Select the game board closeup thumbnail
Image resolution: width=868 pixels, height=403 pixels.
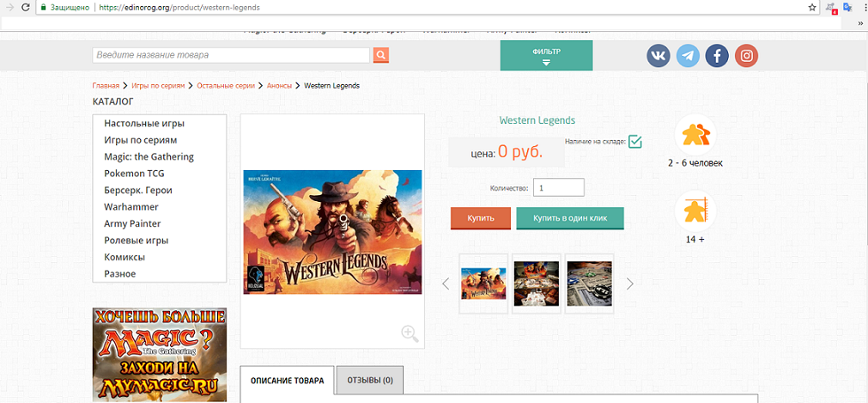coord(590,284)
